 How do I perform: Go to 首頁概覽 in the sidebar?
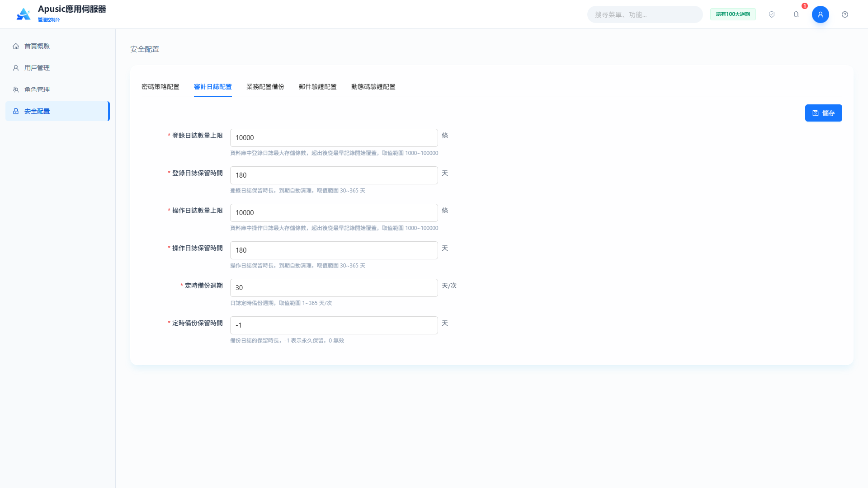pyautogui.click(x=57, y=46)
